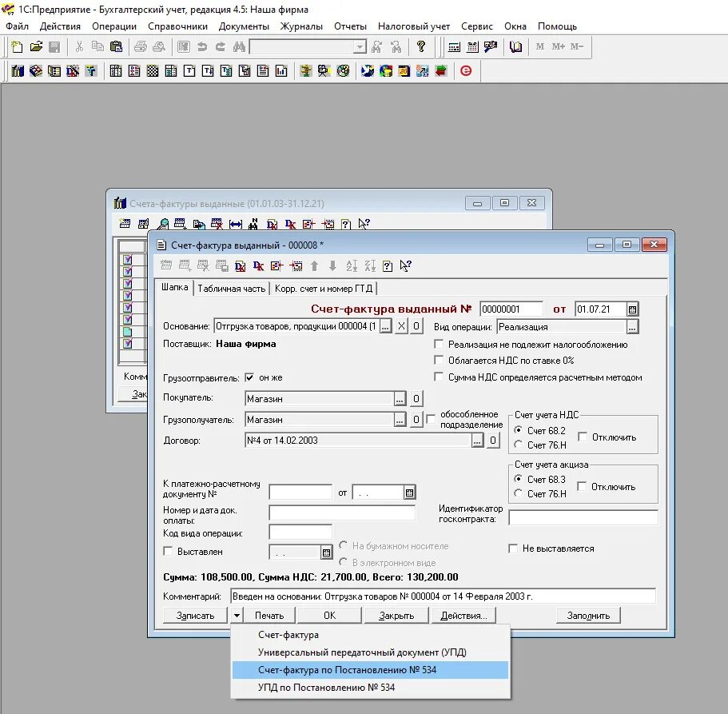The height and width of the screenshot is (714, 728).
Task: Click the red circle icon in second toolbar
Action: click(x=466, y=70)
